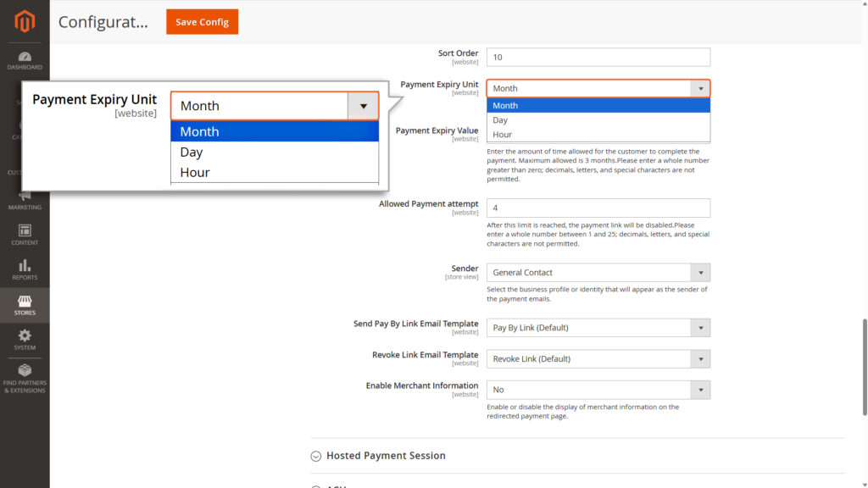
Task: Open the Catalog section
Action: 24,127
